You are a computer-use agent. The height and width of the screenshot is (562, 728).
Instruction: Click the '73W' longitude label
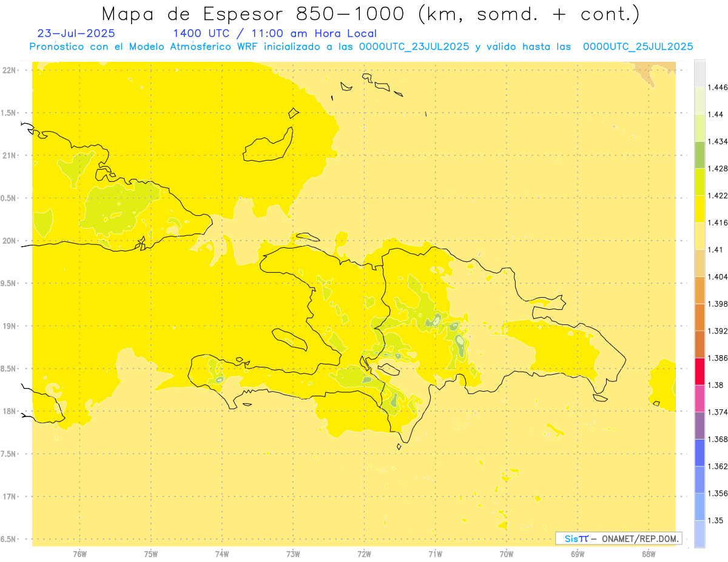tap(293, 554)
